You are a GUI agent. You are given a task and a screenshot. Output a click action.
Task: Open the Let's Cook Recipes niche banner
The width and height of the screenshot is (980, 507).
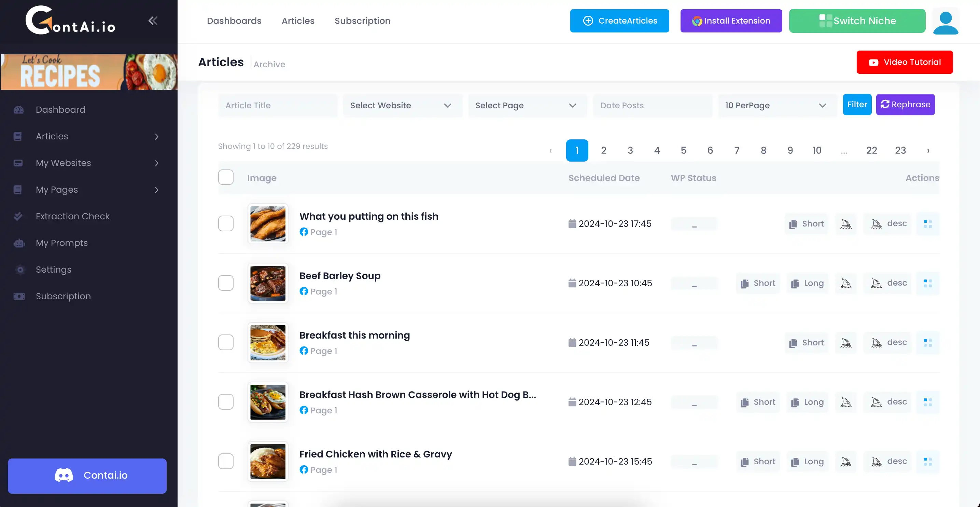coord(89,72)
